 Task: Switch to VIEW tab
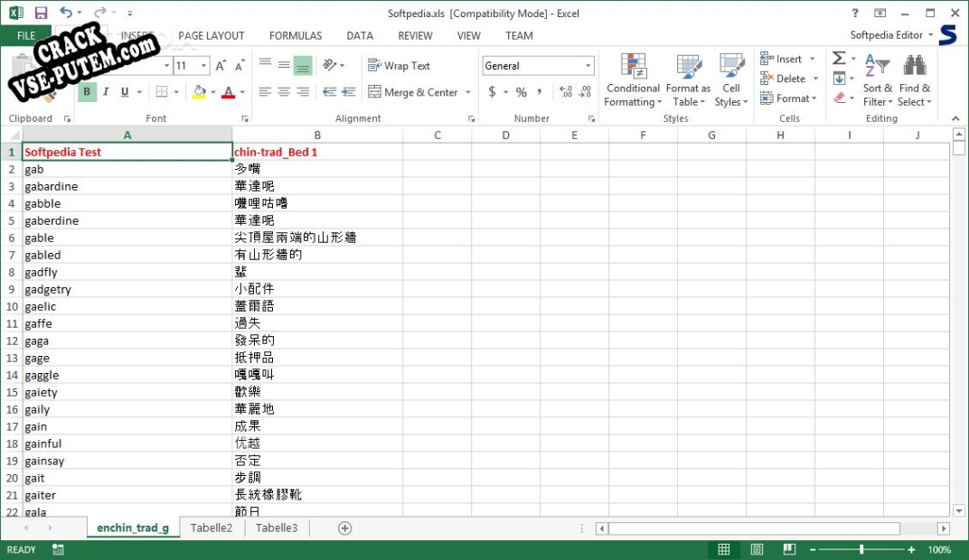pyautogui.click(x=468, y=36)
